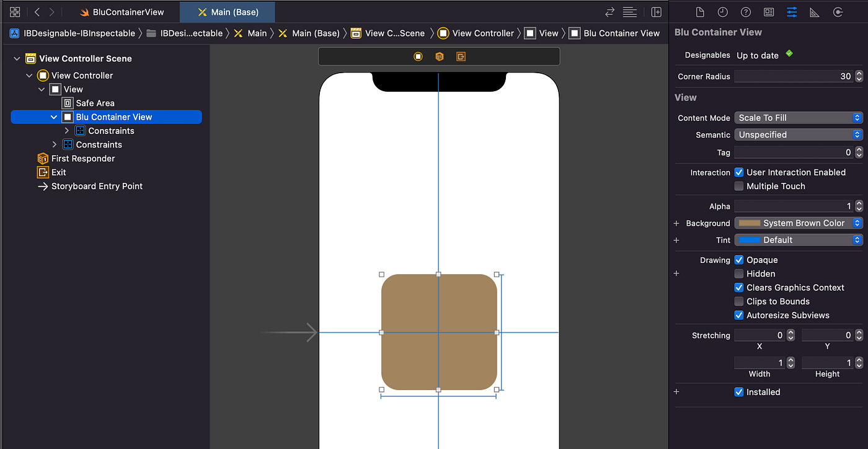Disable User Interaction Enabled
868x449 pixels.
pos(738,172)
